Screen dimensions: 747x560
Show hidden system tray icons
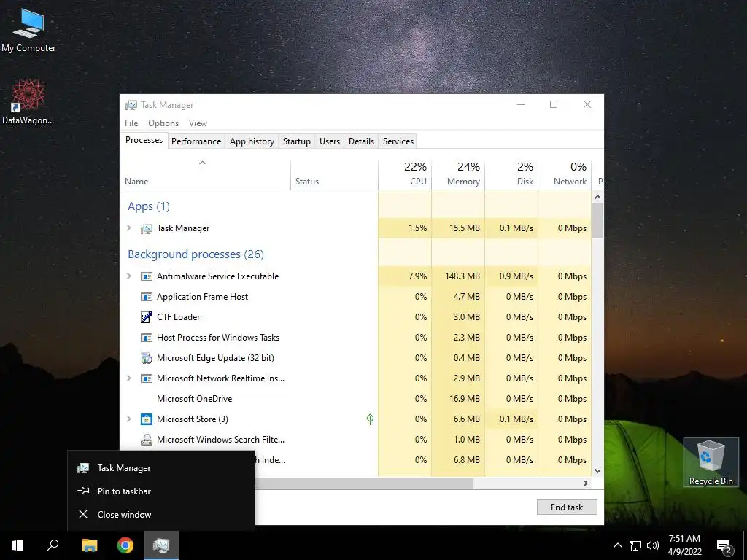point(617,545)
